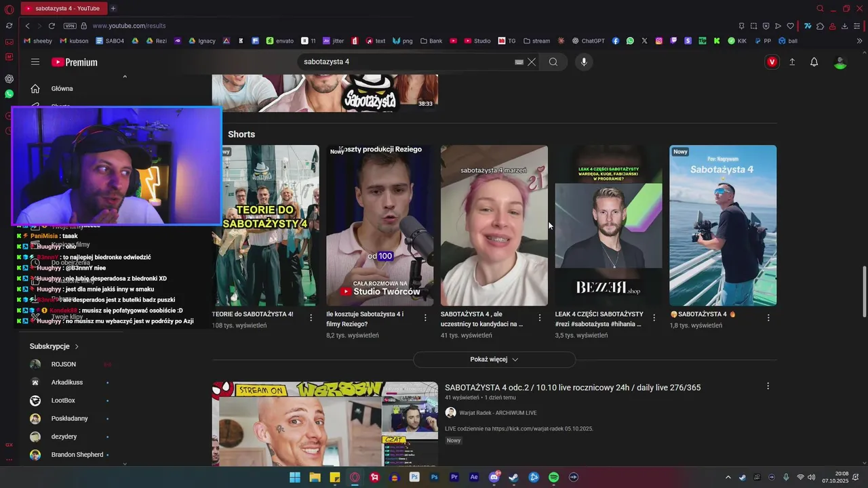
Task: Expand shorts with Pokaż więcej
Action: coord(494,359)
